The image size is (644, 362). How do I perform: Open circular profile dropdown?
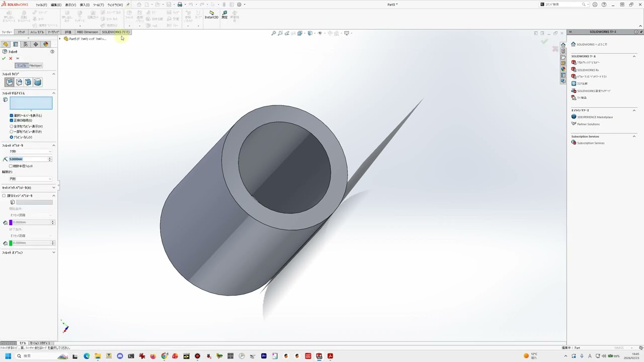31,179
